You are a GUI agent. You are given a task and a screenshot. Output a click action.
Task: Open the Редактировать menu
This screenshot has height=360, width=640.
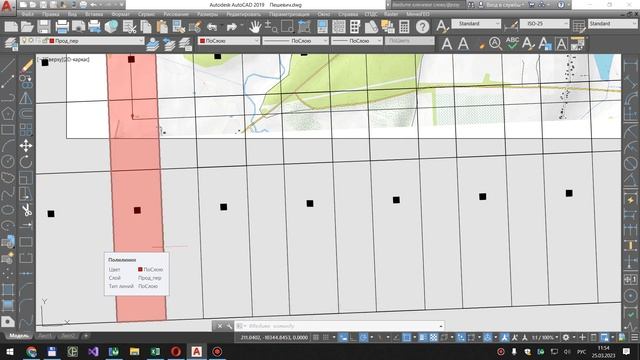243,14
